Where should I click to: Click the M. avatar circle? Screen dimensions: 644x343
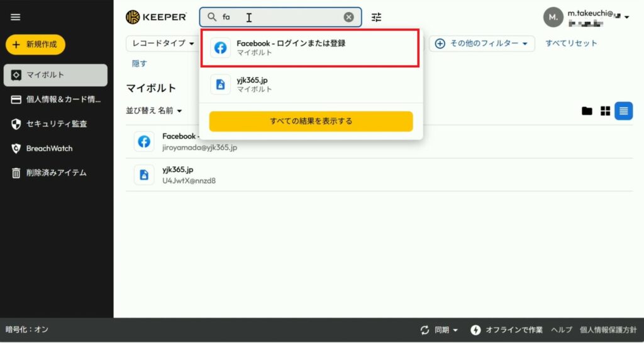[553, 17]
